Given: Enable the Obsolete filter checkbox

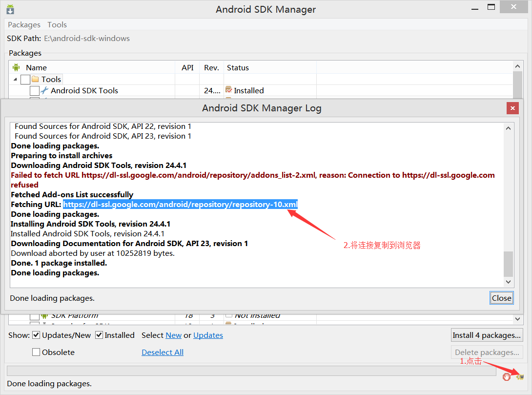Looking at the screenshot, I should [x=36, y=352].
